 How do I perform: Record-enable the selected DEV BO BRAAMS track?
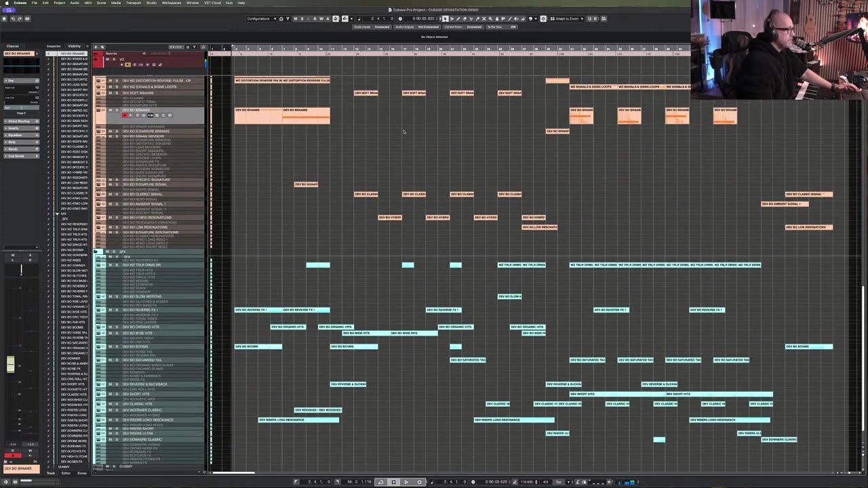coord(124,115)
